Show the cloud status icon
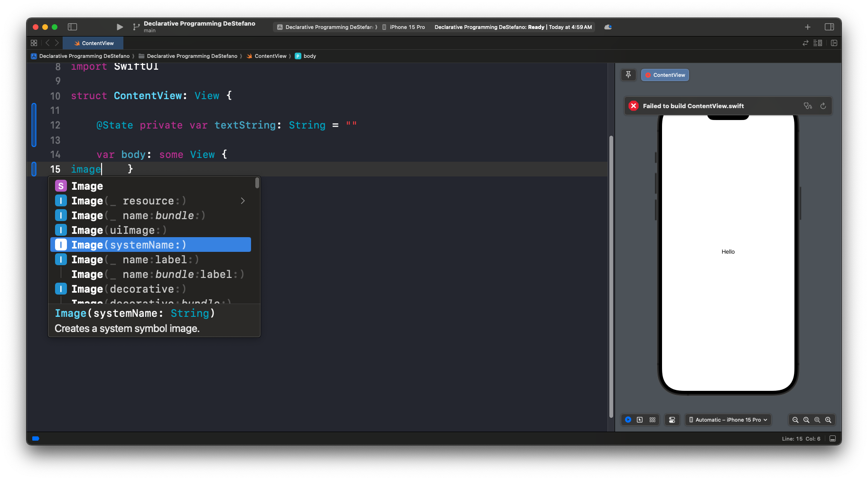868x480 pixels. click(608, 27)
